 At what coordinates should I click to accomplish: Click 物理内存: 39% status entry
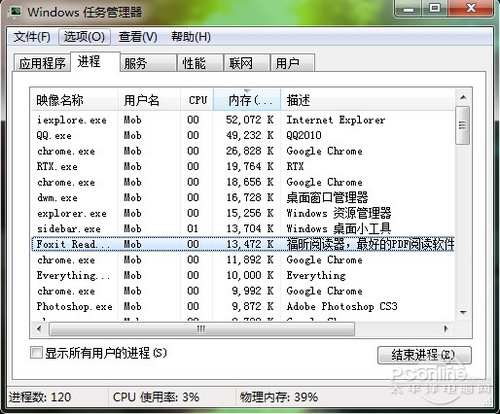tap(279, 397)
